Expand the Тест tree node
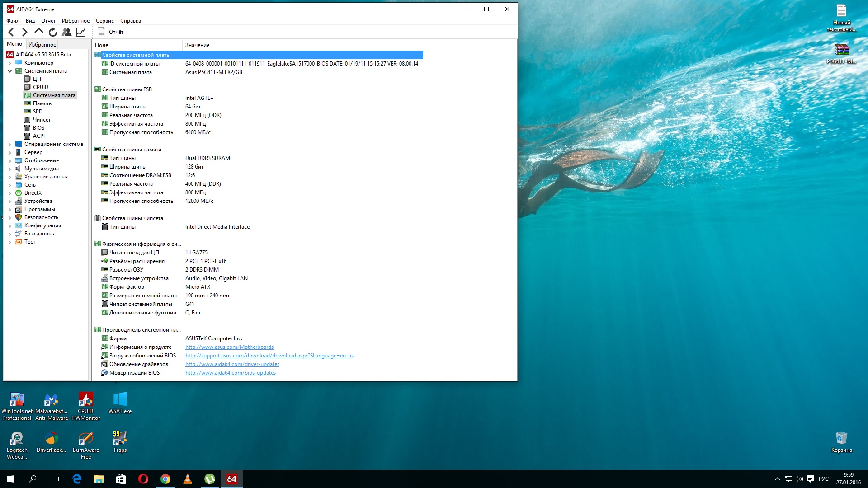 pos(10,242)
